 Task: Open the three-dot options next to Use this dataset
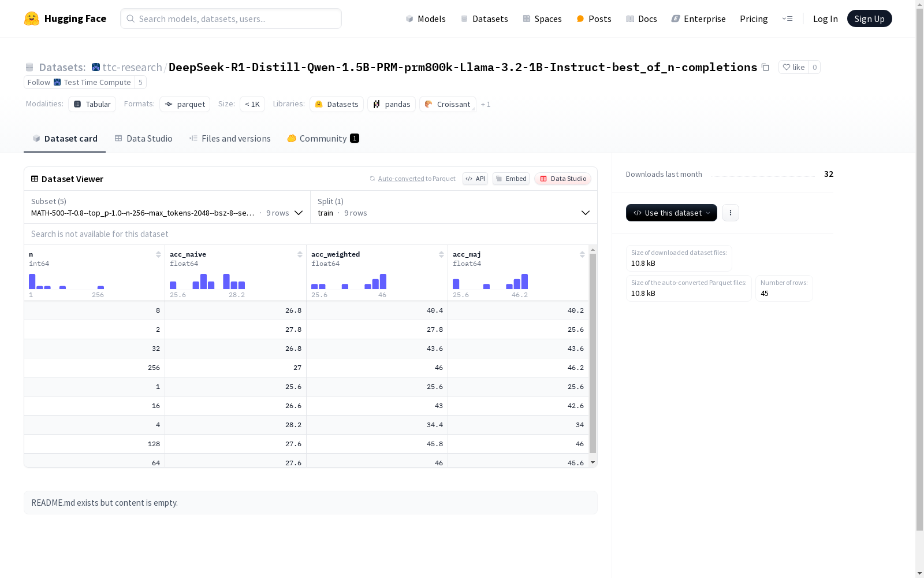[x=731, y=213]
